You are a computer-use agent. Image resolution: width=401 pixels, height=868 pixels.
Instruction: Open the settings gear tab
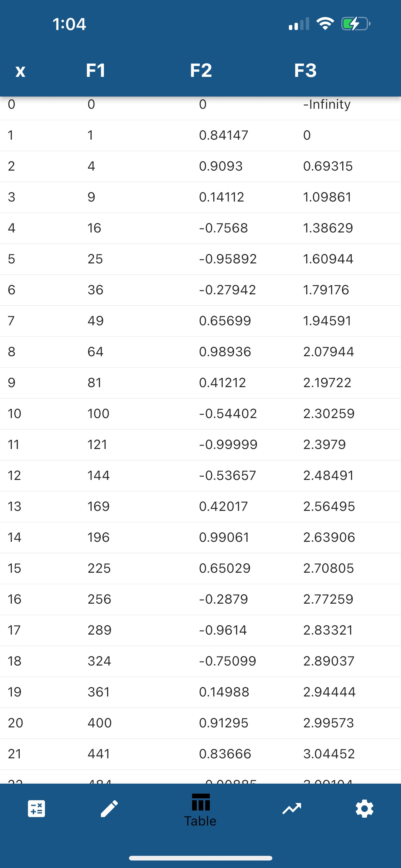coord(364,809)
